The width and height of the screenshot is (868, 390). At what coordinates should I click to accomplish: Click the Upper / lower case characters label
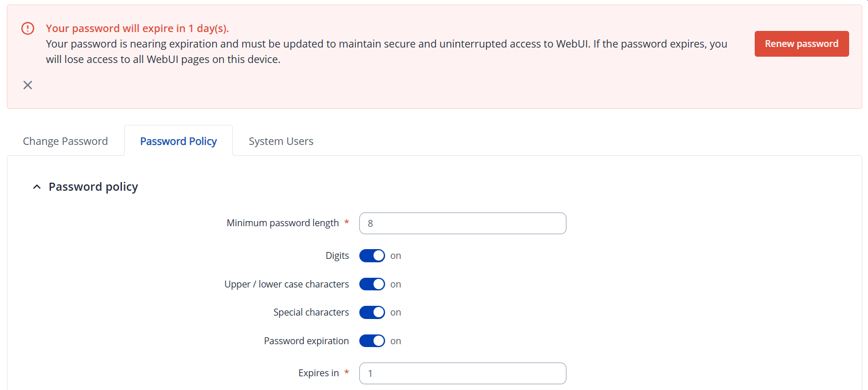click(287, 285)
